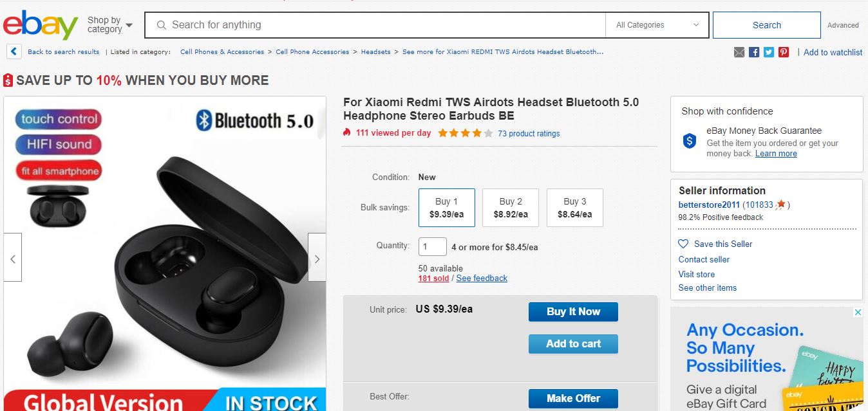Show next product image

coord(317,259)
